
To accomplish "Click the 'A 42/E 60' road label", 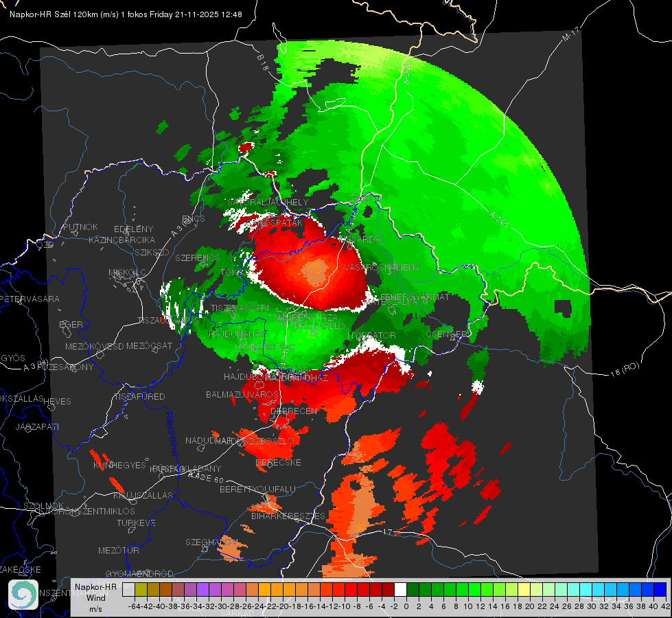I will [x=206, y=477].
